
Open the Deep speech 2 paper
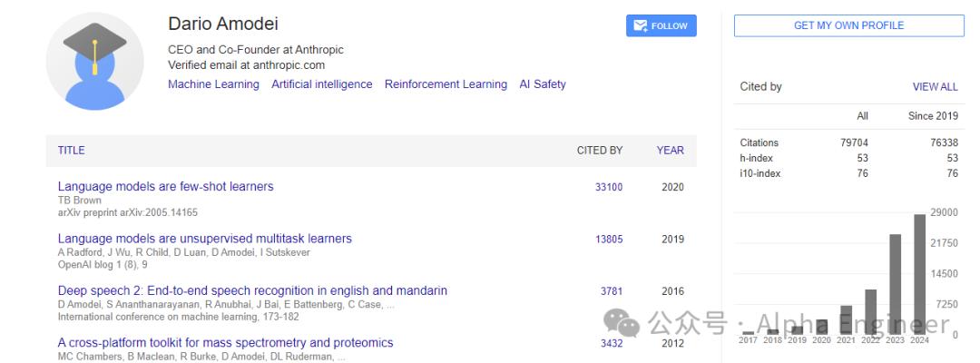(x=252, y=291)
